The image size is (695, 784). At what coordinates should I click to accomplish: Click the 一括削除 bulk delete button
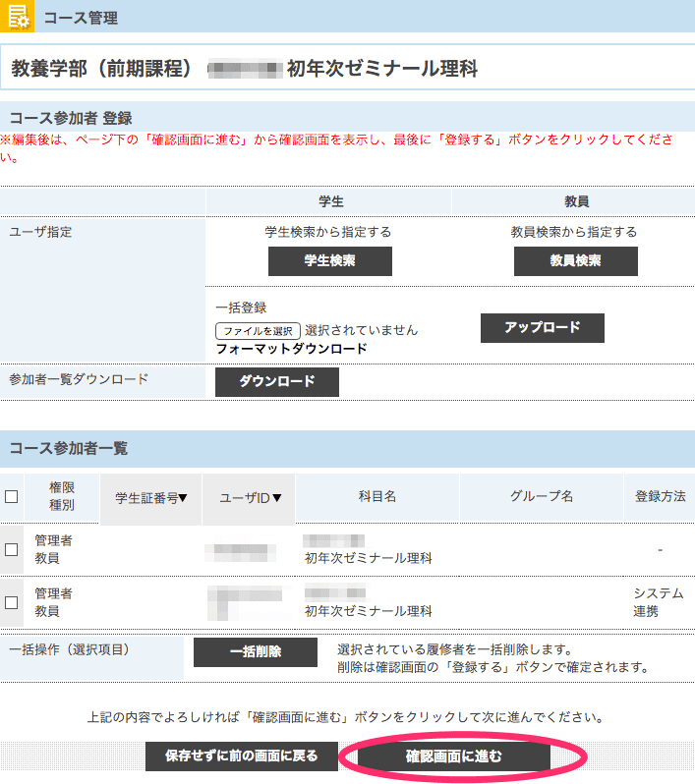(x=255, y=651)
